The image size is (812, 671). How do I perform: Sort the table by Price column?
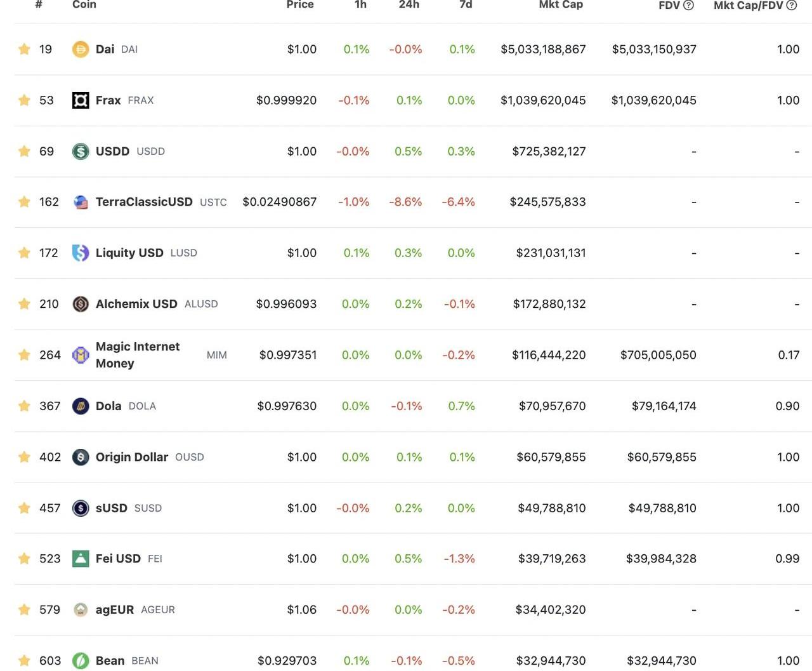click(x=300, y=5)
